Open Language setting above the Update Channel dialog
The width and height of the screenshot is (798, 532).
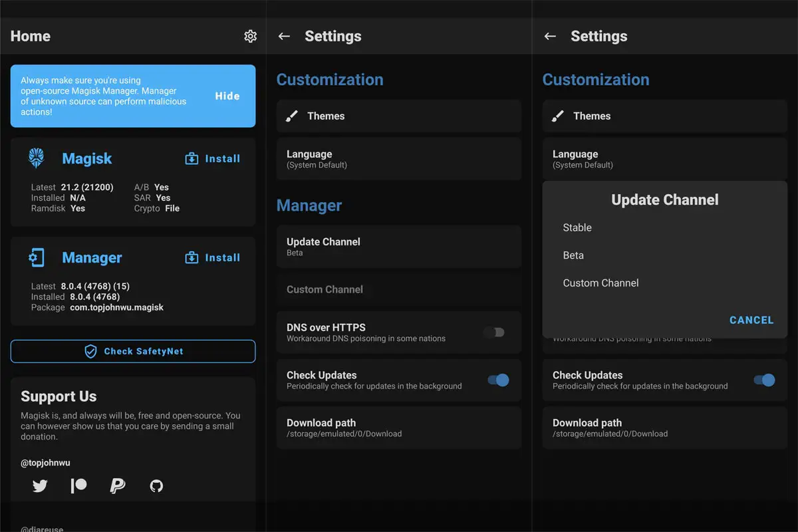pyautogui.click(x=665, y=159)
